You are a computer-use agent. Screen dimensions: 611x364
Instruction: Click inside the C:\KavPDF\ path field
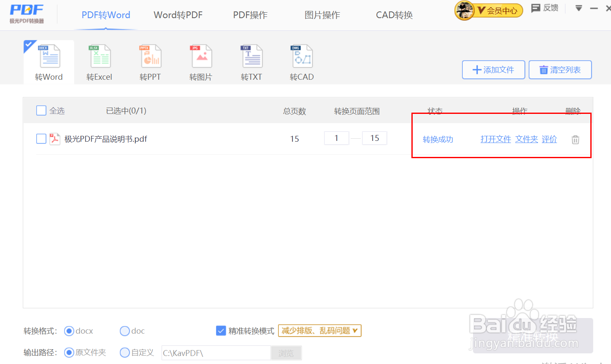tap(215, 353)
